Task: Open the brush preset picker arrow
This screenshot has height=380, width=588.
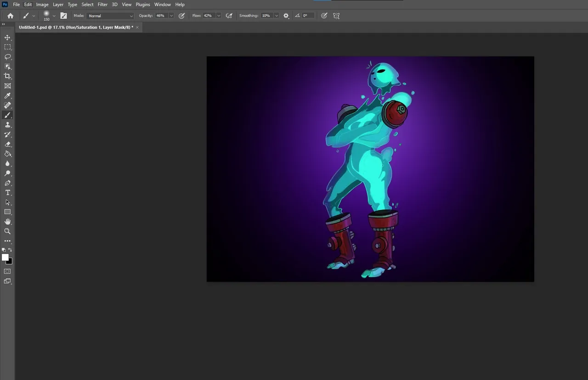Action: [54, 16]
